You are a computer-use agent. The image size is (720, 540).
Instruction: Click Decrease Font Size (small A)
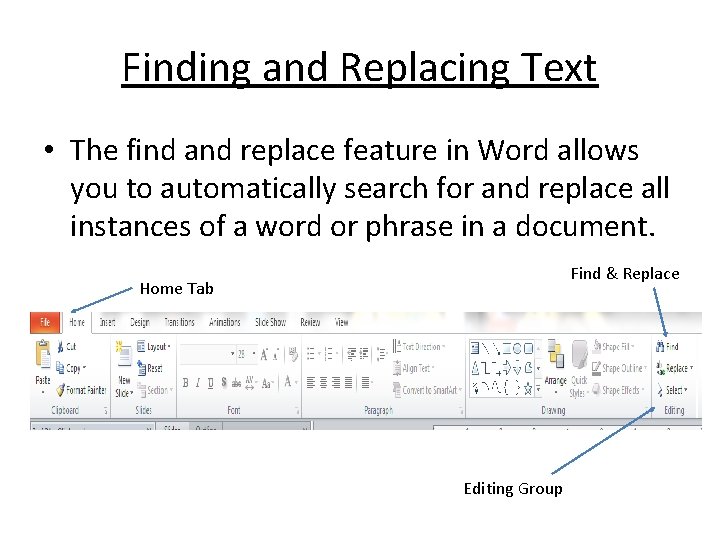[276, 354]
